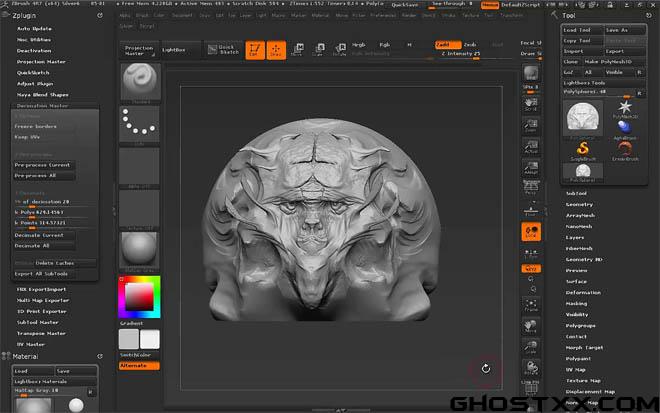This screenshot has height=413, width=660.
Task: Click the BPR render icon
Action: tap(531, 73)
